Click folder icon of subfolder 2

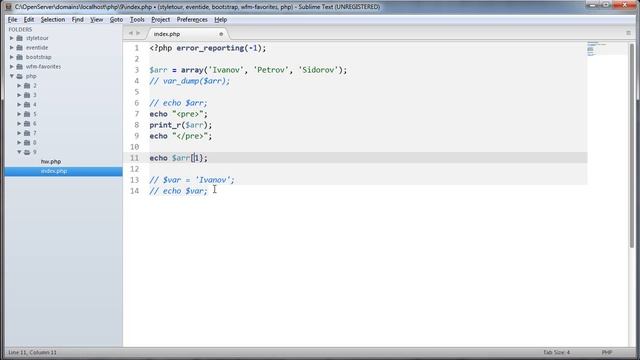27,86
